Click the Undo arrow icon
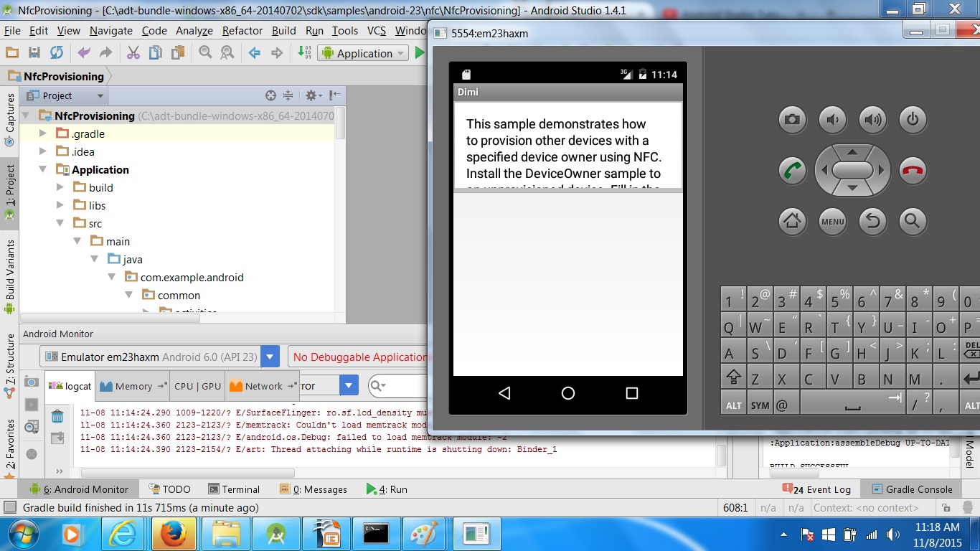This screenshot has width=980, height=551. coord(84,52)
